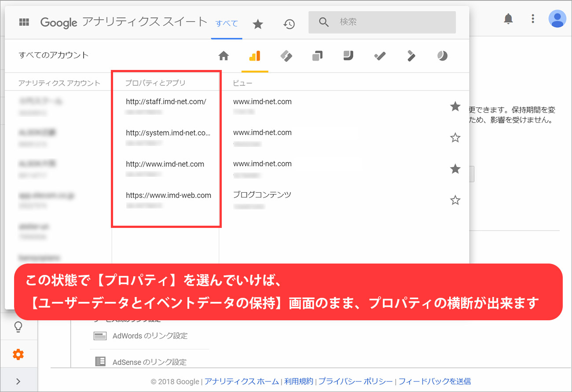Open AdWords のリンク設定
Image resolution: width=572 pixels, height=392 pixels.
150,336
